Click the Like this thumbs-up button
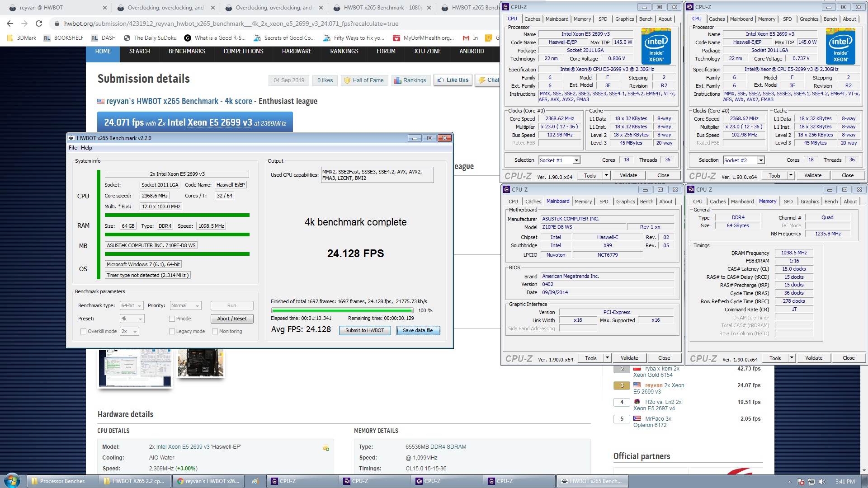 pyautogui.click(x=453, y=80)
